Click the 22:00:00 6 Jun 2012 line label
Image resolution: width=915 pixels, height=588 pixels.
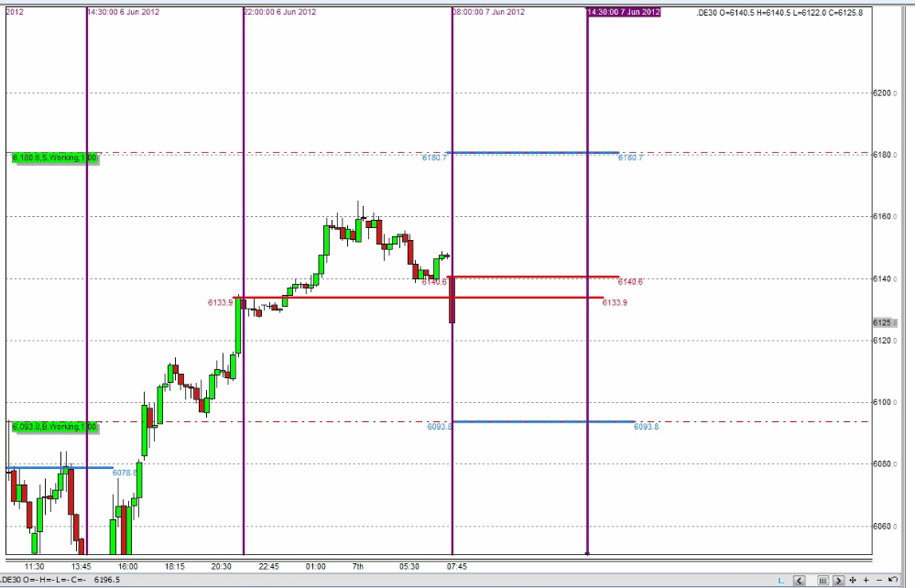[280, 12]
